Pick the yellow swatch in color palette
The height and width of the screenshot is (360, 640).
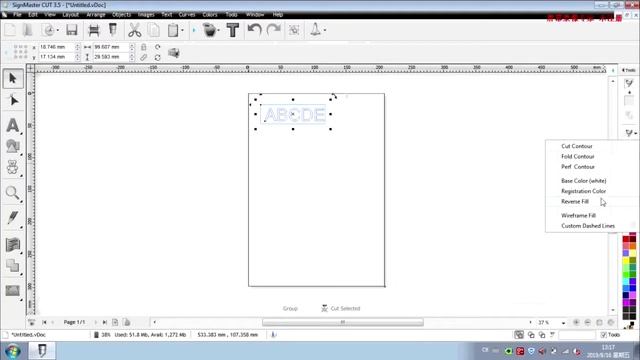coord(626,260)
